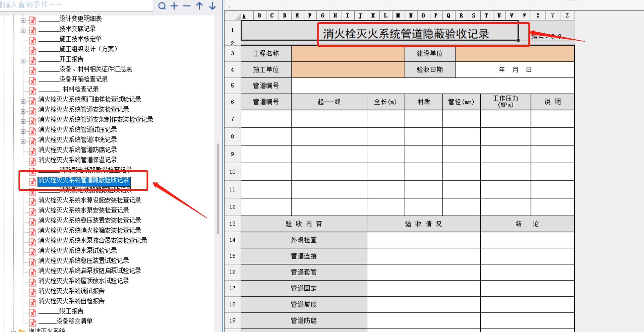Click document icon of 竣工报告
This screenshot has height=332, width=644.
click(x=33, y=313)
